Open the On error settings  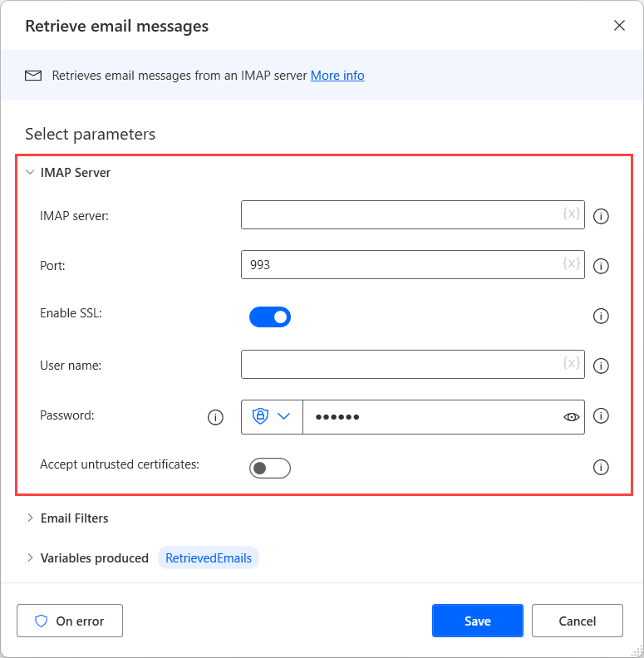pos(70,621)
